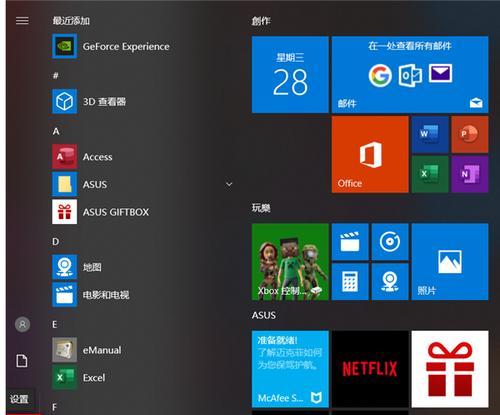Open the Xbox 控制台 tile

pos(290,262)
